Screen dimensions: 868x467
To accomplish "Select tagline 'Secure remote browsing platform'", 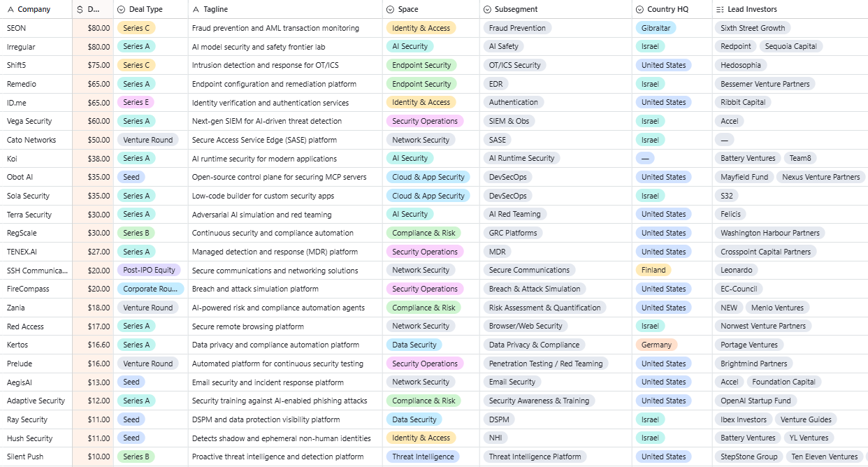I will [248, 326].
